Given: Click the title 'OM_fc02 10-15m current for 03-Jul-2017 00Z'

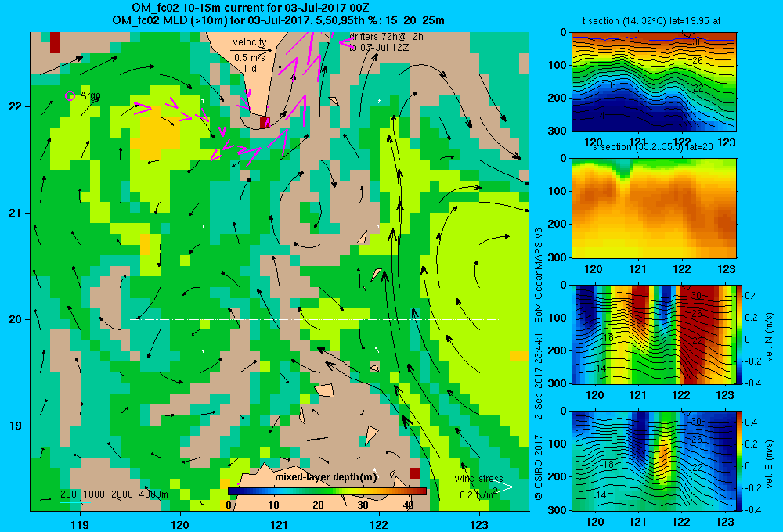Looking at the screenshot, I should coord(251,8).
